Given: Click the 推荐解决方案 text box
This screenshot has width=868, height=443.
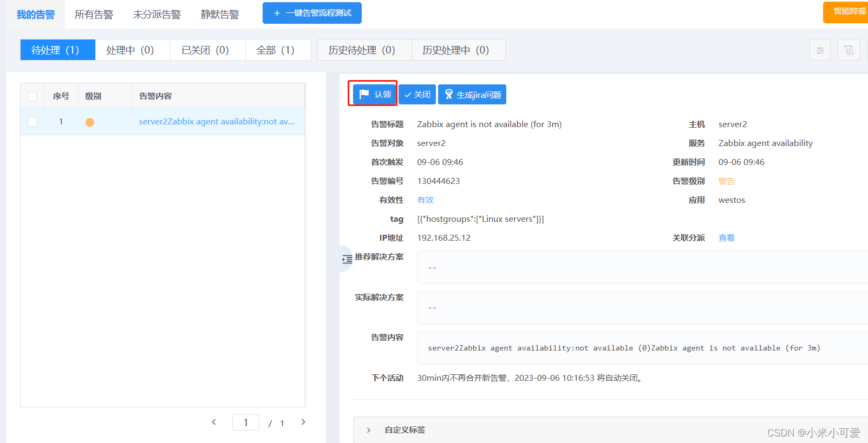Looking at the screenshot, I should click(642, 267).
